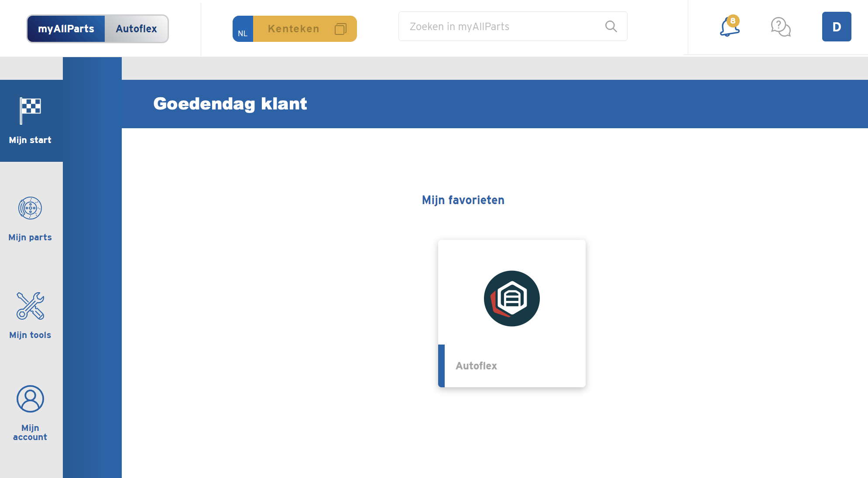Select the Mijn start label in the sidebar
868x478 pixels.
click(x=30, y=140)
